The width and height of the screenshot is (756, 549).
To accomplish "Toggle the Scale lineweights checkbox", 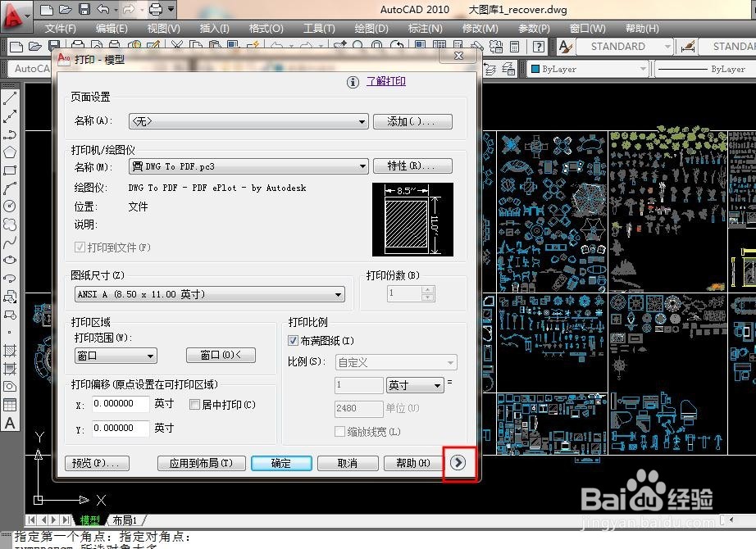I will 339,431.
